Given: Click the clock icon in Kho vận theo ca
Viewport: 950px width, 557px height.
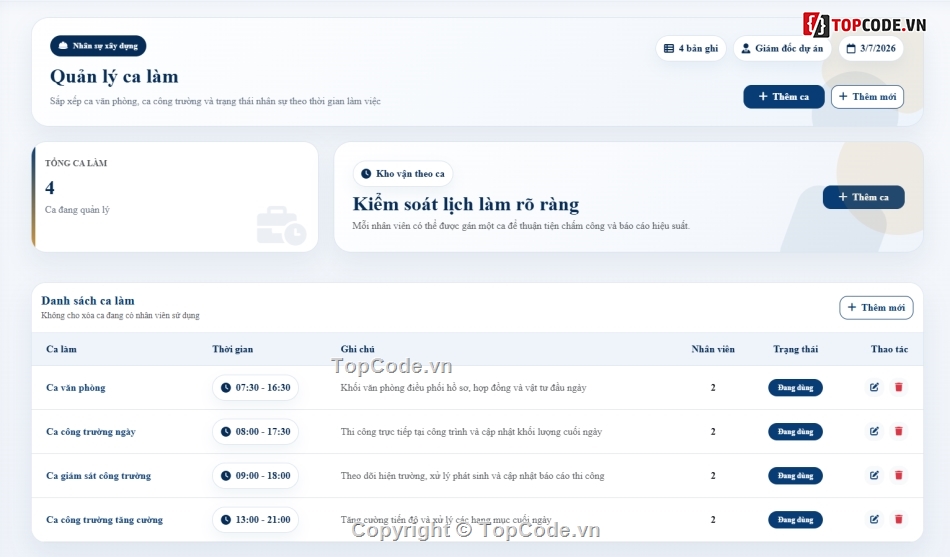Looking at the screenshot, I should pos(366,174).
